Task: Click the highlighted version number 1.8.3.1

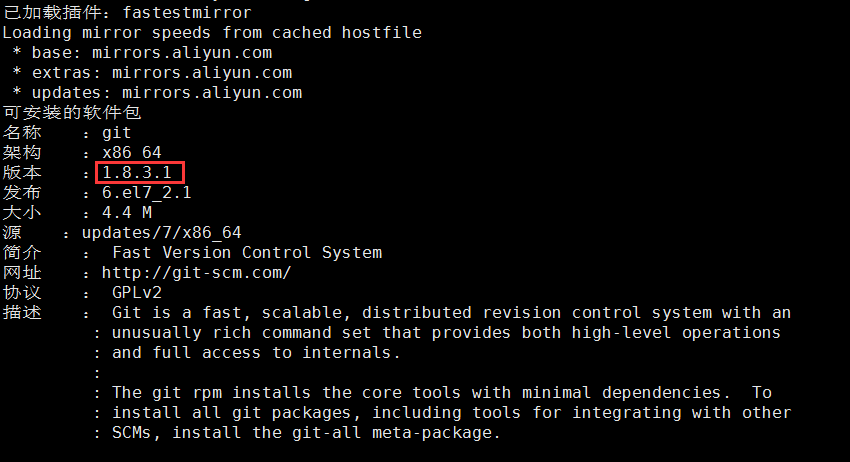Action: [137, 172]
